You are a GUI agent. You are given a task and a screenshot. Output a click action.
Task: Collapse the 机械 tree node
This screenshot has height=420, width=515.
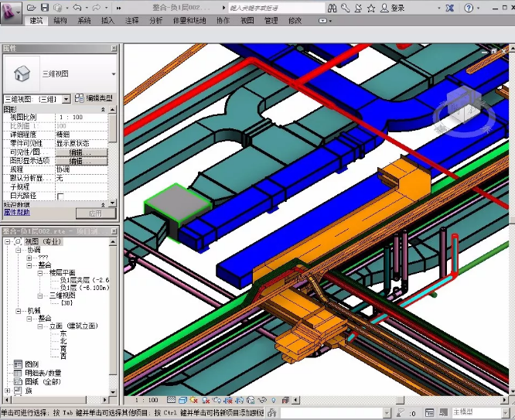pos(19,311)
